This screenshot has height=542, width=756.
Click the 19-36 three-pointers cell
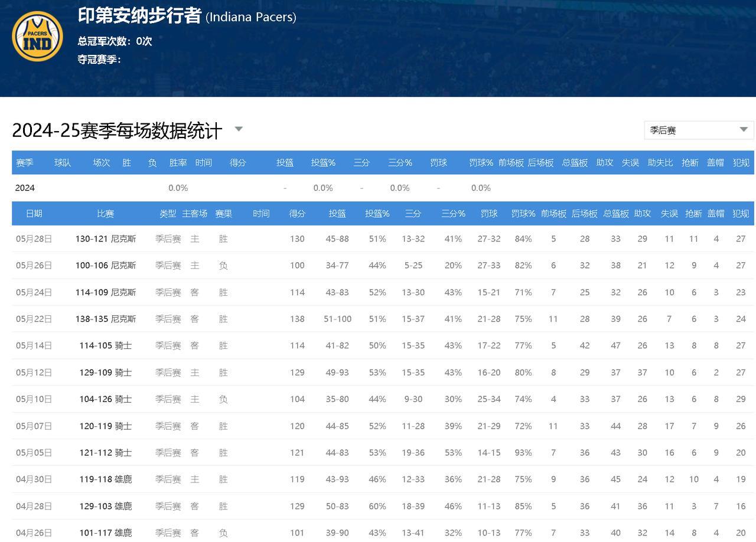coord(413,453)
